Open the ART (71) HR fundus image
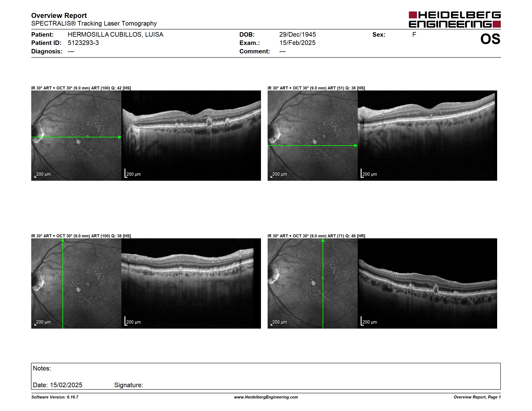The height and width of the screenshot is (411, 532). click(313, 283)
